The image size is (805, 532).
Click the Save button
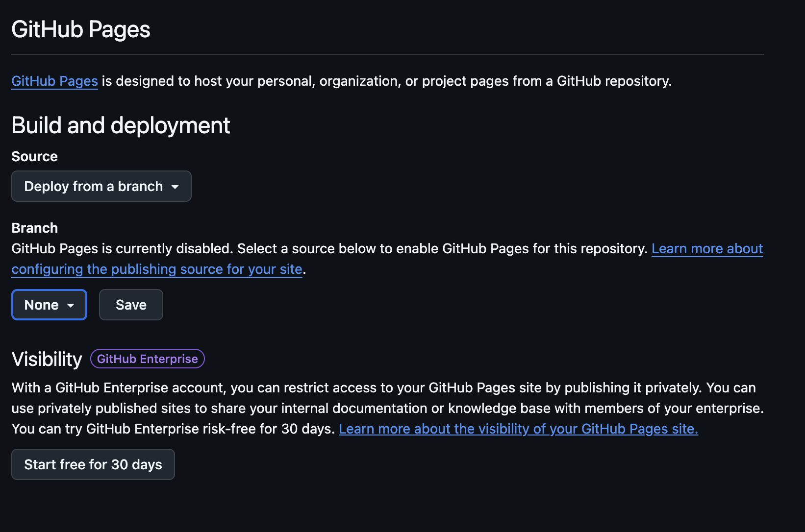coord(131,305)
